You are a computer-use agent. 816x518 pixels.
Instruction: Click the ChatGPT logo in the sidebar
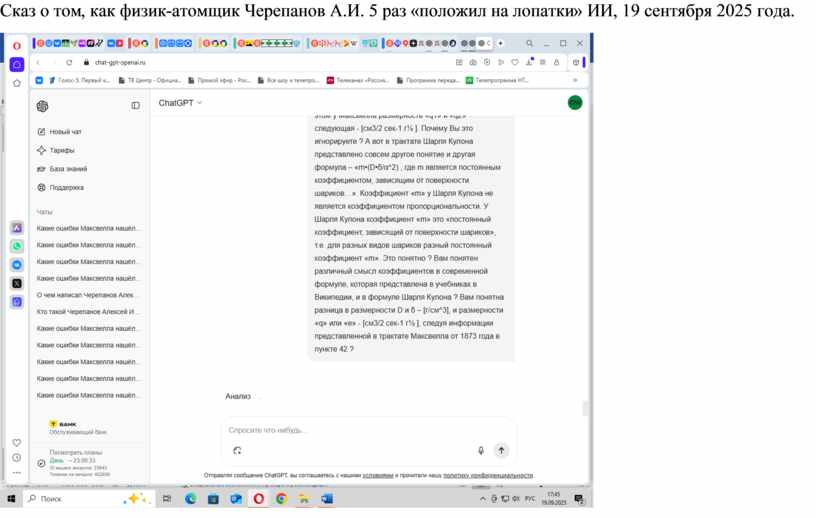point(43,106)
